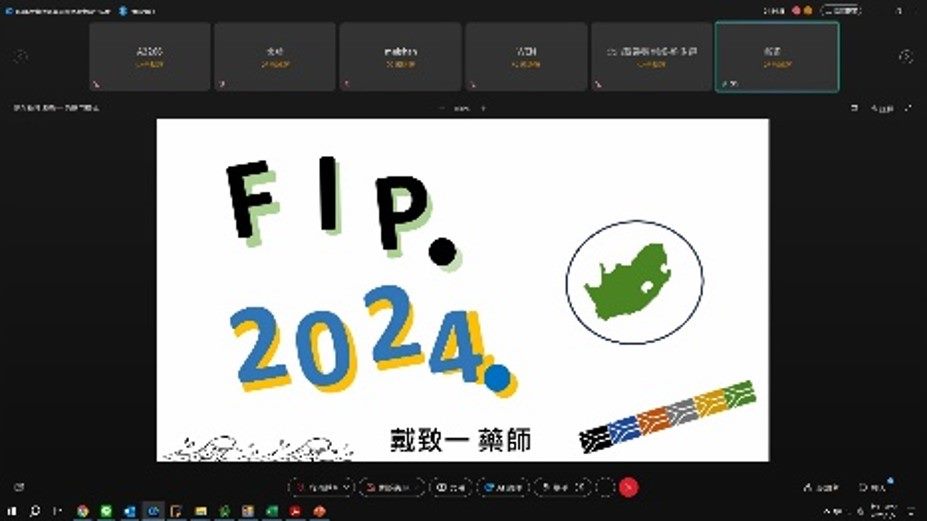
Task: Zoom out shared content with minus button
Action: pyautogui.click(x=441, y=108)
